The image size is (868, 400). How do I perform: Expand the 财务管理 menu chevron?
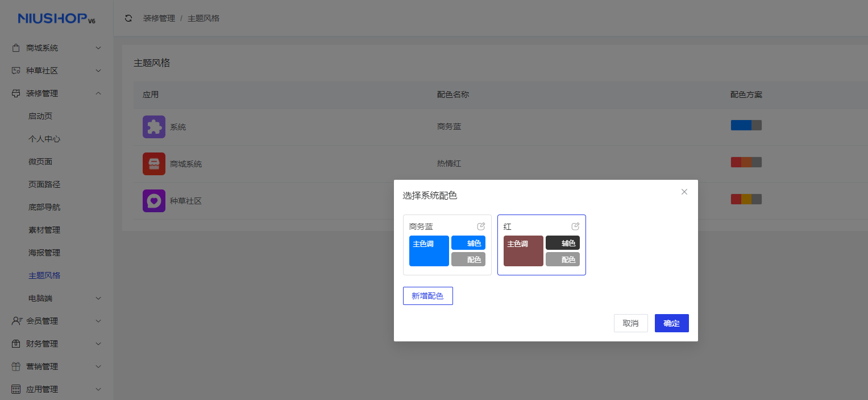click(x=98, y=344)
